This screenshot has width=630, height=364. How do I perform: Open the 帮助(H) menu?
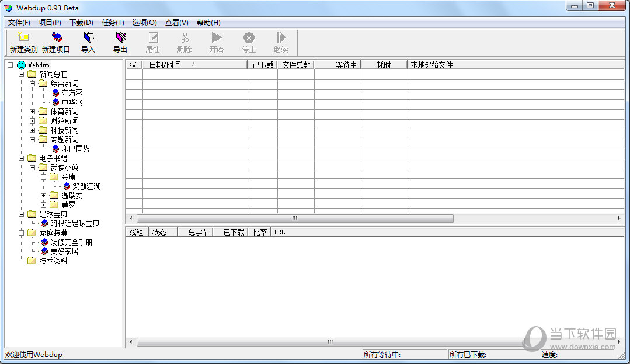(x=208, y=23)
